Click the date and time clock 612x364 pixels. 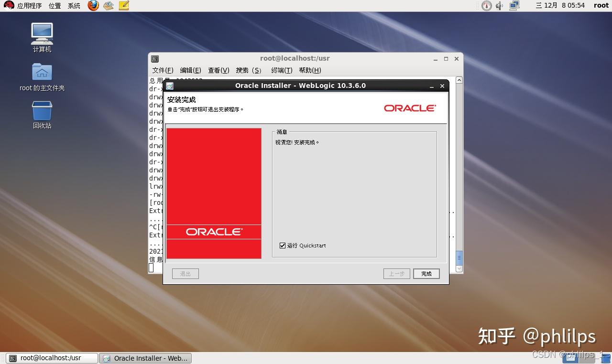click(x=560, y=6)
